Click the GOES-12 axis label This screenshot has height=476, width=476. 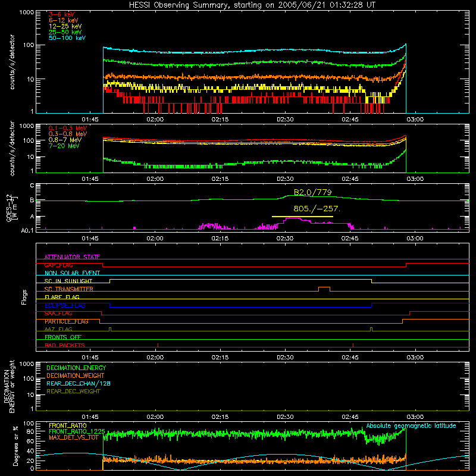click(x=12, y=208)
